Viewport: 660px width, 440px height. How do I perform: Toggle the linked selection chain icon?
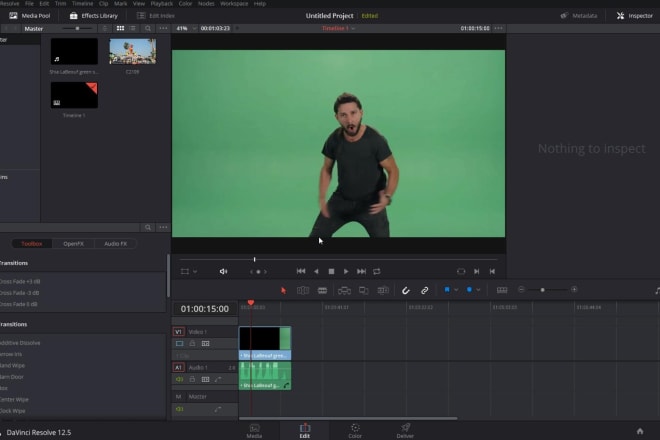pos(424,290)
